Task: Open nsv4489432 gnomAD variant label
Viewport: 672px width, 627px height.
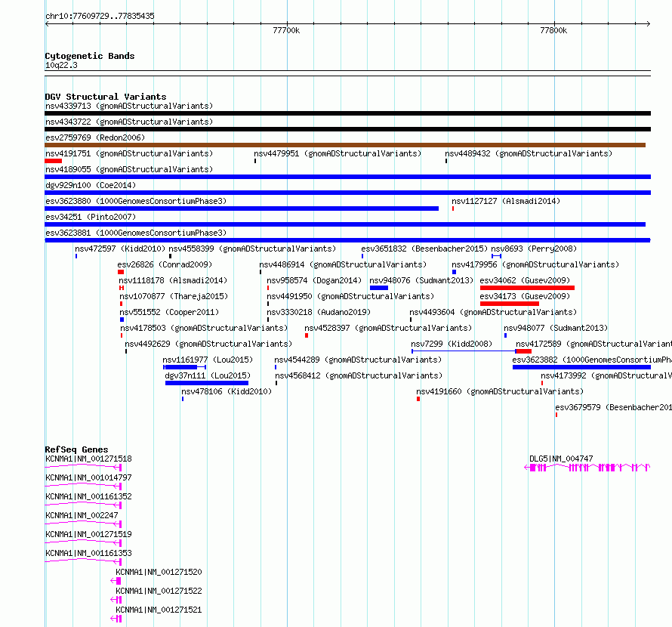Action: tap(529, 153)
